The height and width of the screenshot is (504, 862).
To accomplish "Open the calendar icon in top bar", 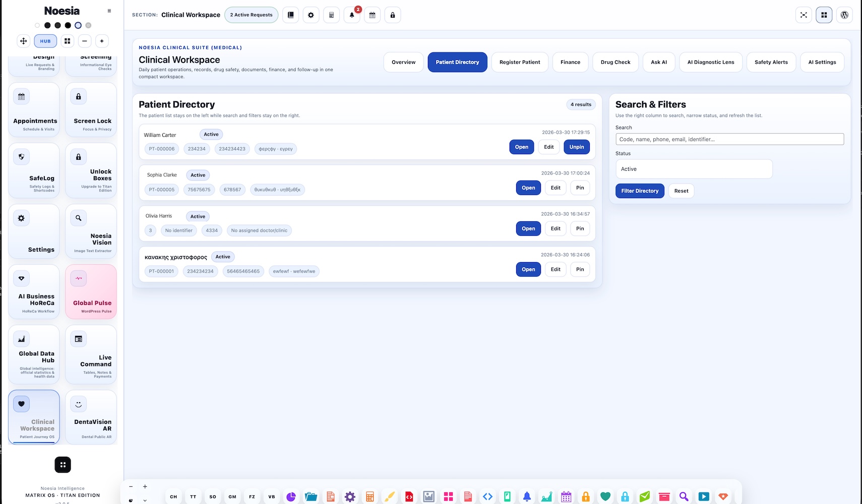I will (x=372, y=15).
